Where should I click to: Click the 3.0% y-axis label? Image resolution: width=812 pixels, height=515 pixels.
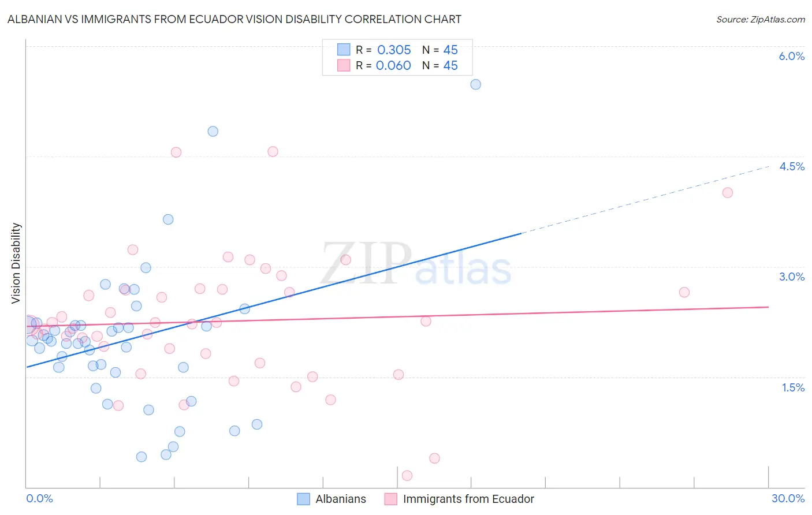(x=792, y=277)
